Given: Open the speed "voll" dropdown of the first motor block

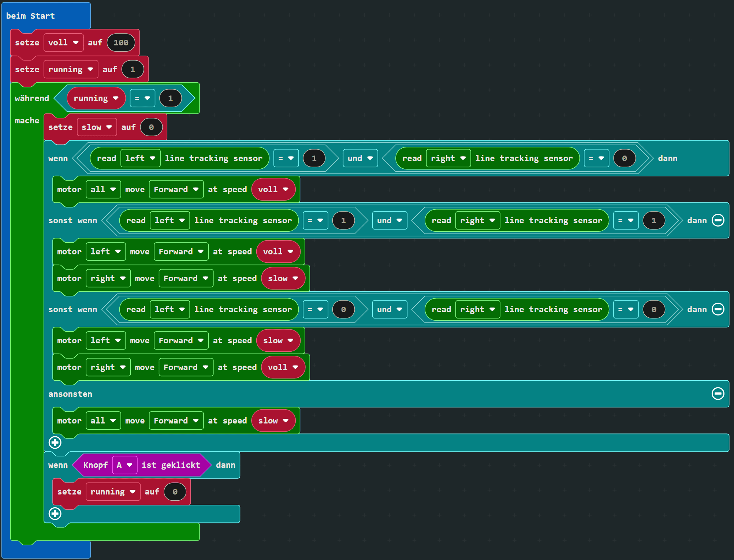Looking at the screenshot, I should 273,189.
